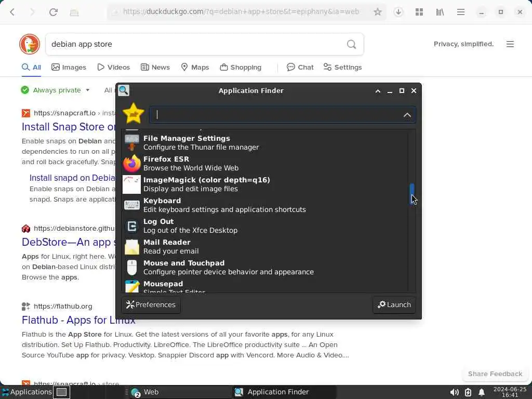Select the All search tab
532x399 pixels.
coord(31,67)
